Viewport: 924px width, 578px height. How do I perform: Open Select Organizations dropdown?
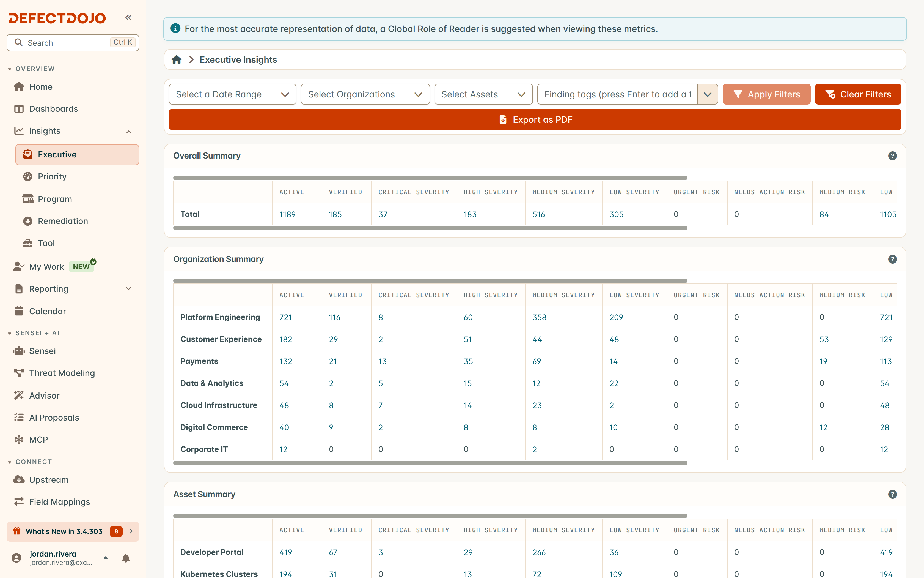(x=365, y=94)
